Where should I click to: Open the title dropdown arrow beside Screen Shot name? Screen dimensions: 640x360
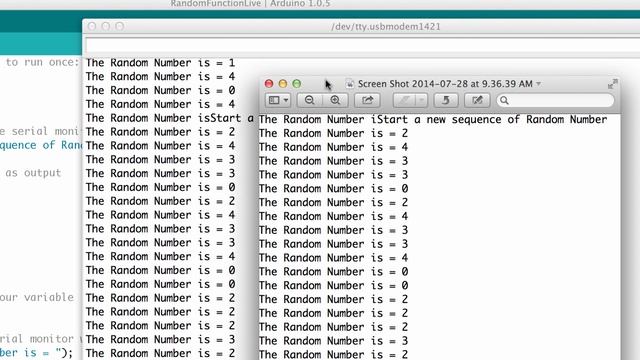tap(539, 84)
